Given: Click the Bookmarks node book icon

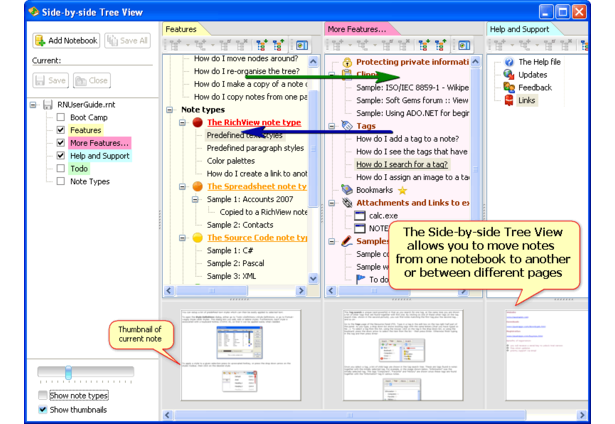Looking at the screenshot, I should (347, 190).
